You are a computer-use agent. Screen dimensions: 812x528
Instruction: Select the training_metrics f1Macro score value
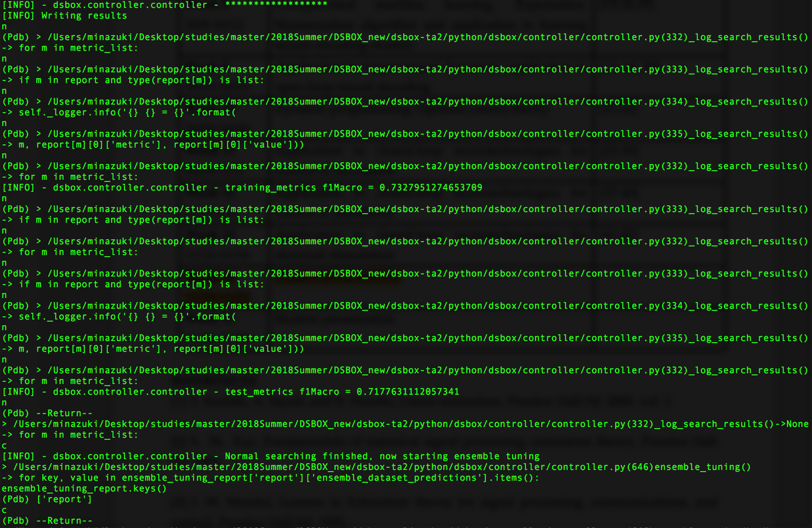click(430, 187)
